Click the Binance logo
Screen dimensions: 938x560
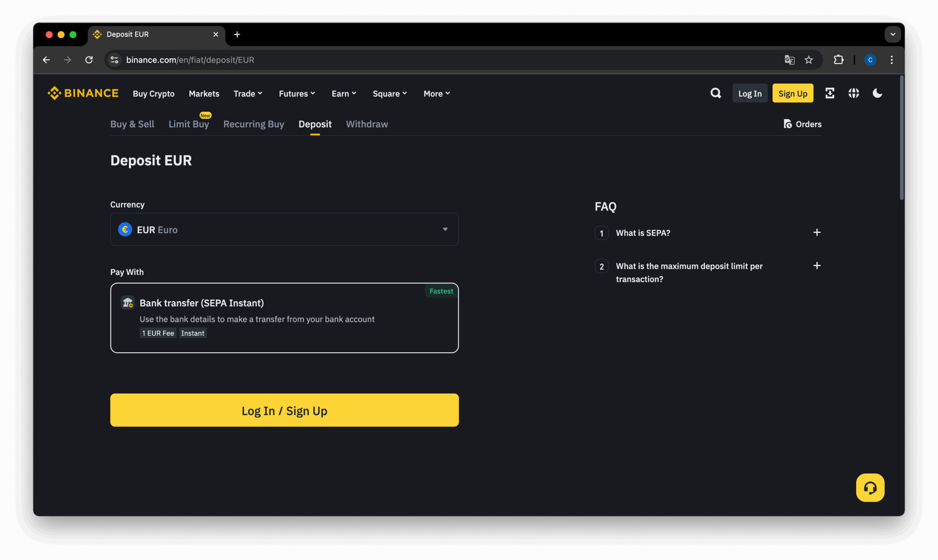tap(83, 93)
